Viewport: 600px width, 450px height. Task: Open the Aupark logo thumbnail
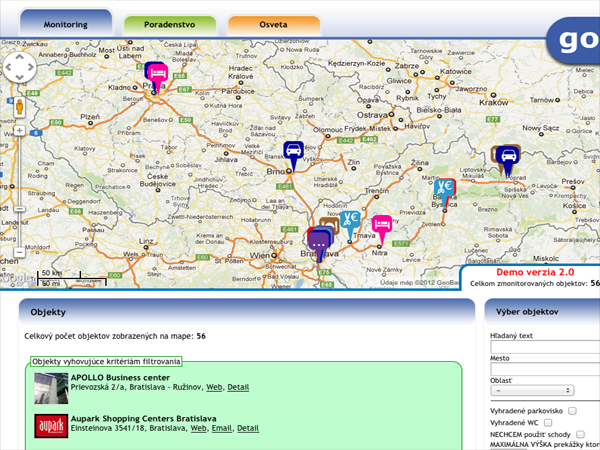pyautogui.click(x=51, y=426)
